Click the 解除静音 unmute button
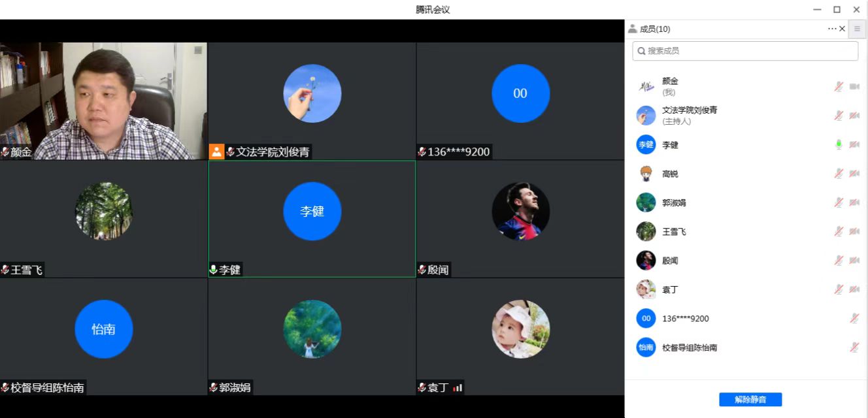 point(750,399)
